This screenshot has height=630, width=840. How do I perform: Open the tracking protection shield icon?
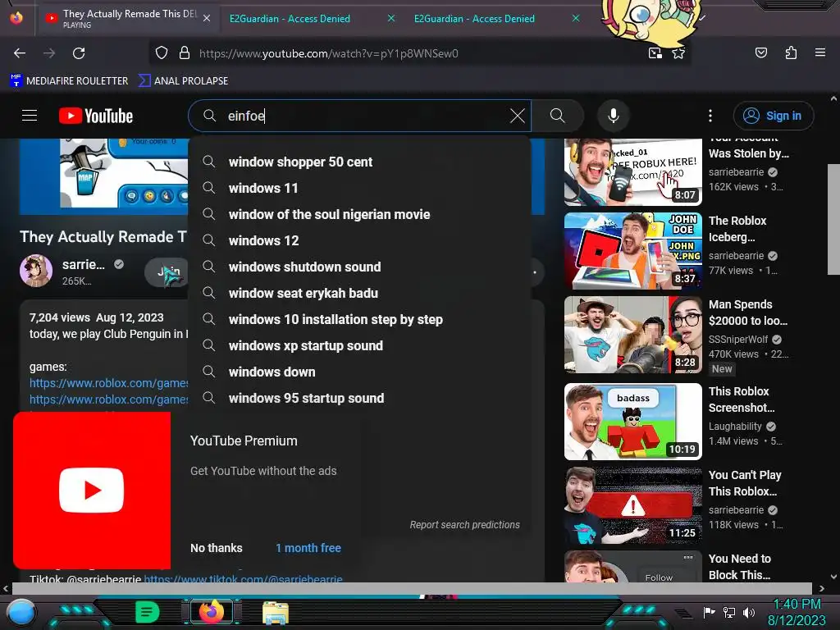pyautogui.click(x=162, y=53)
